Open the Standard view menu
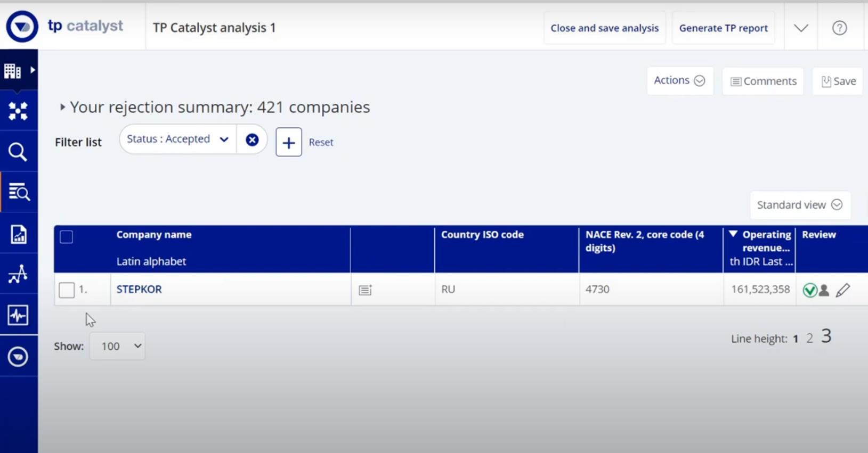Image resolution: width=868 pixels, height=453 pixels. point(800,205)
